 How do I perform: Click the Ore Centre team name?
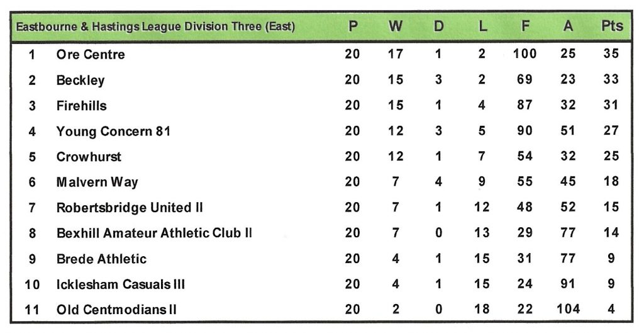point(91,55)
